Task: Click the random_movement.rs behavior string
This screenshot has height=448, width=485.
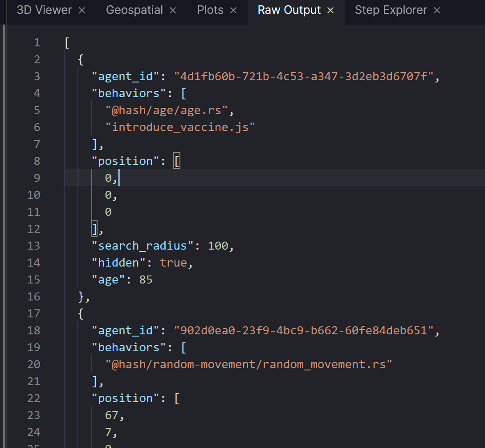Action: click(249, 365)
